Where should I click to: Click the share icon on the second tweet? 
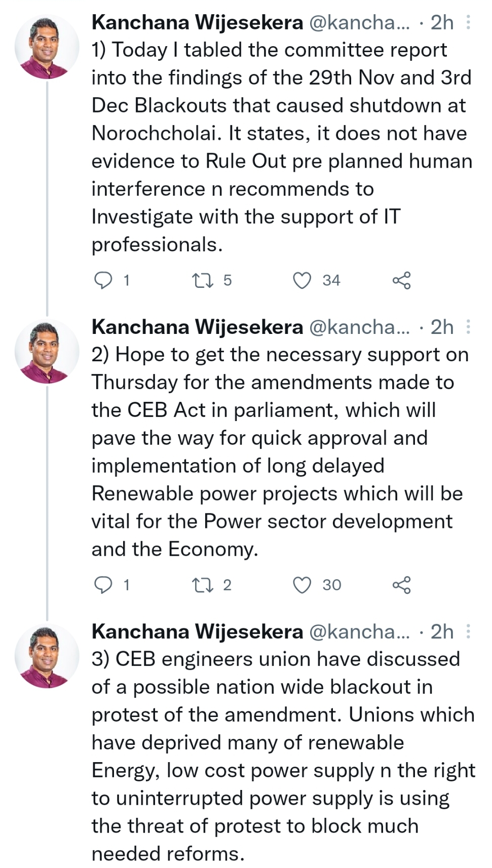[403, 584]
